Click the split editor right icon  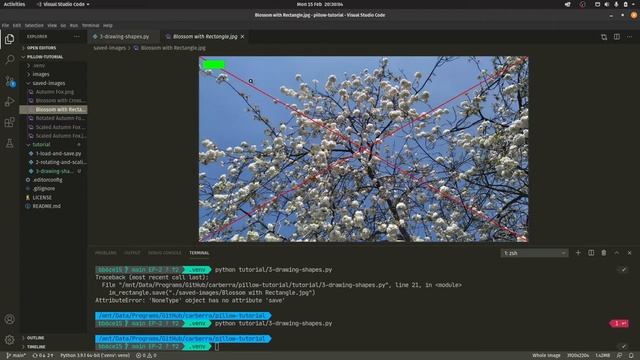coord(617,37)
